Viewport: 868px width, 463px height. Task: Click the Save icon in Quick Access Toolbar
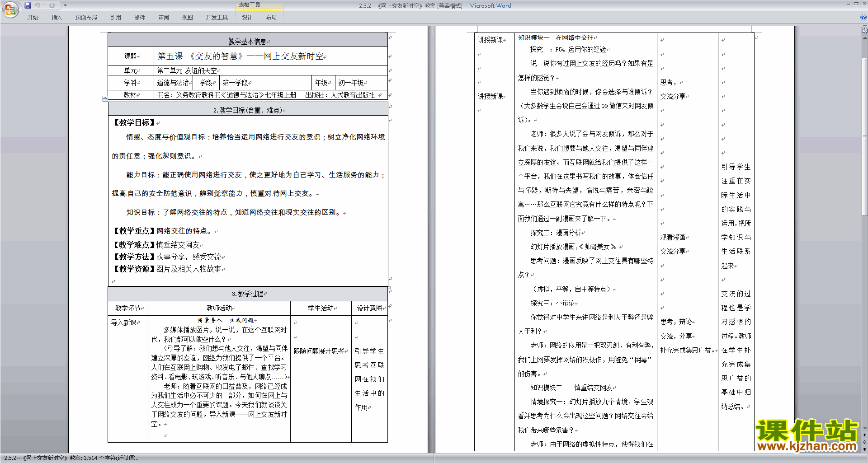coord(28,5)
